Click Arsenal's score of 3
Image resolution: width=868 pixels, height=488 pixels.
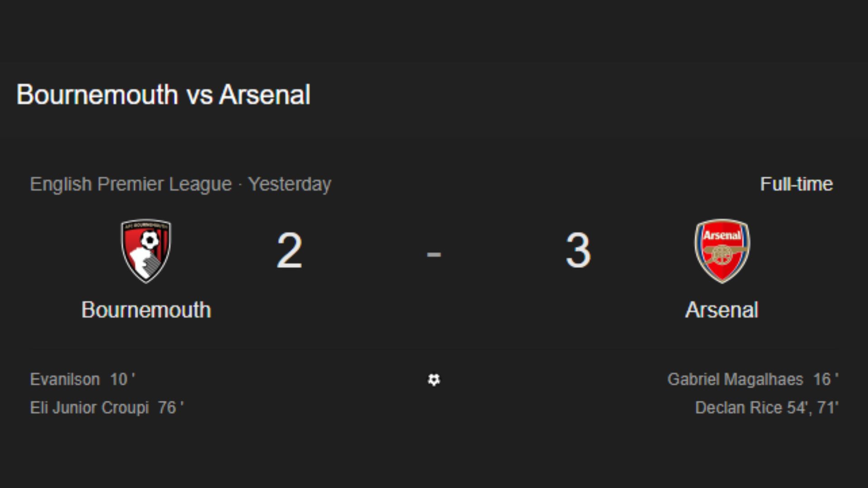578,250
